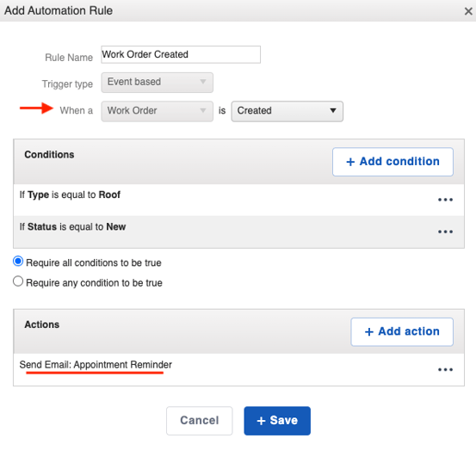
Task: Open options menu for Status equals New condition
Action: click(x=445, y=232)
